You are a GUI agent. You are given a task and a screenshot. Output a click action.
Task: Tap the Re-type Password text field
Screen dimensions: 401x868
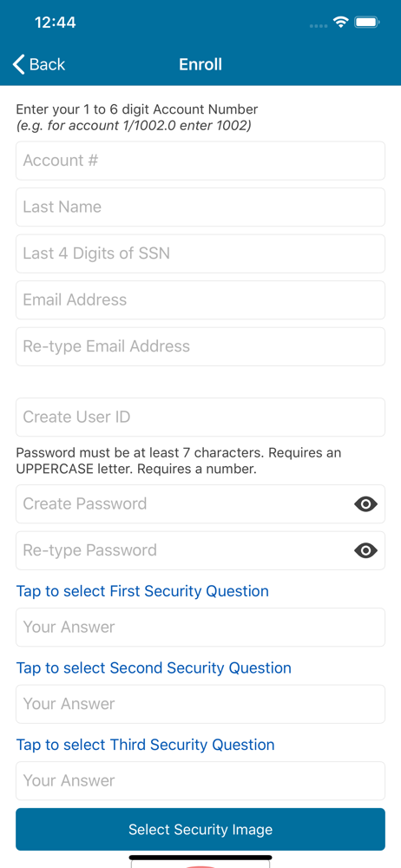183,550
